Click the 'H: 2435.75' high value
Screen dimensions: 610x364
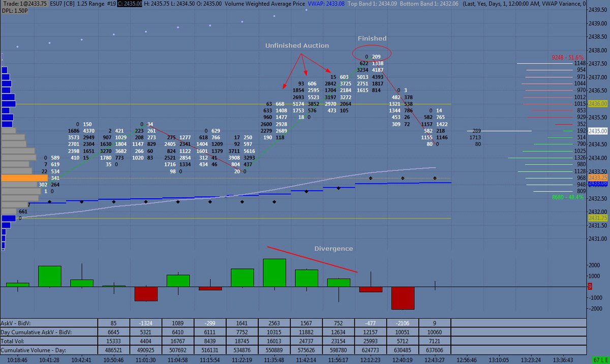coord(155,4)
